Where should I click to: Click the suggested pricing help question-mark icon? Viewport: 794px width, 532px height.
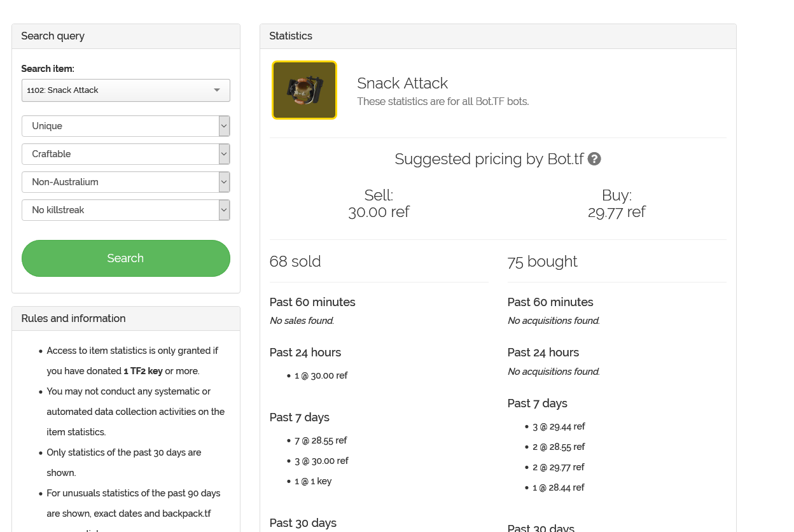point(594,159)
